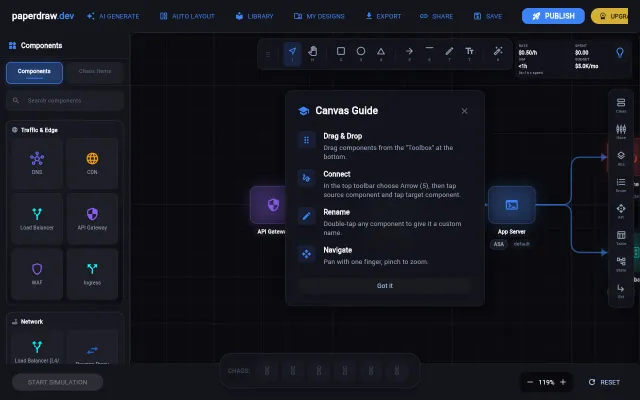Open the Export menu
640x400 pixels.
pyautogui.click(x=383, y=16)
